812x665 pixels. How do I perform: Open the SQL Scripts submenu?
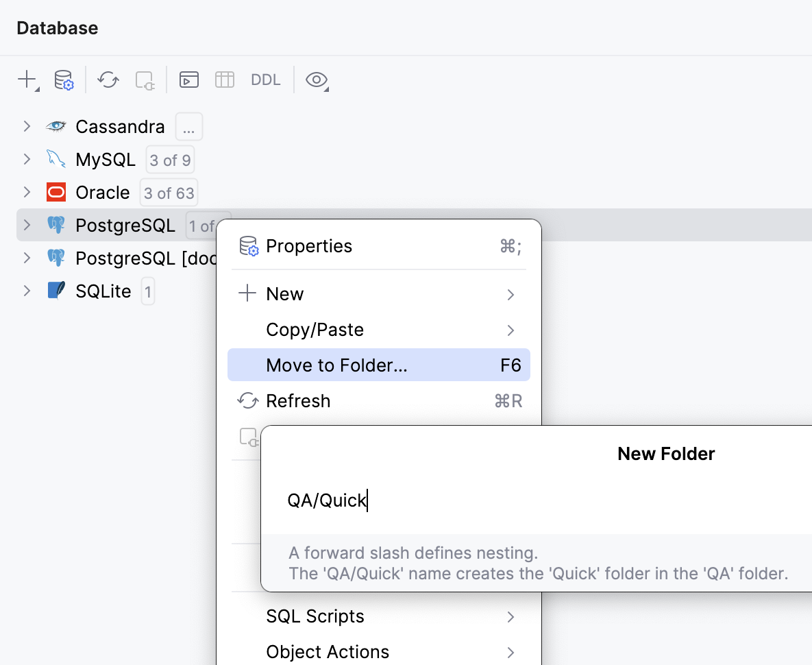tap(315, 616)
